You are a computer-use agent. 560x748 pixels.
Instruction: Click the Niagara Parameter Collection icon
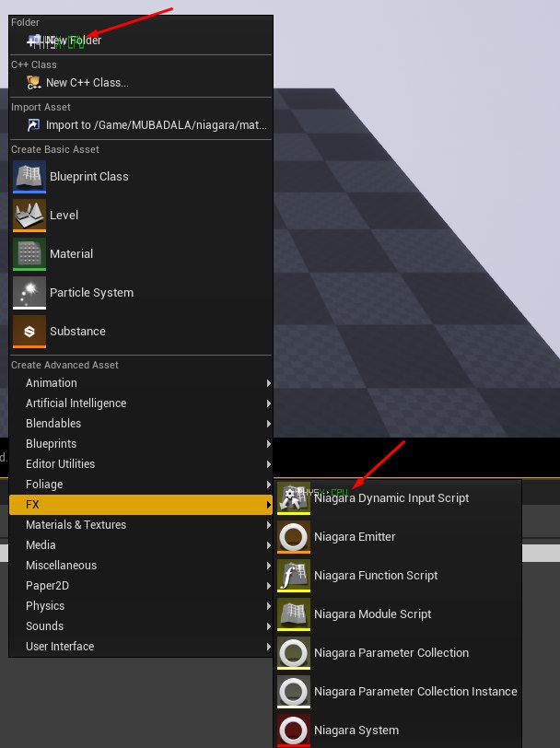(x=294, y=652)
